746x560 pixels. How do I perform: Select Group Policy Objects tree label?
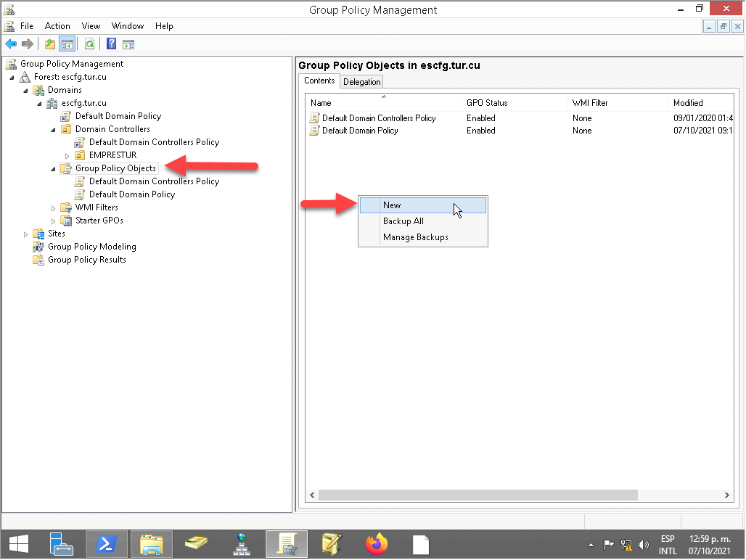115,168
